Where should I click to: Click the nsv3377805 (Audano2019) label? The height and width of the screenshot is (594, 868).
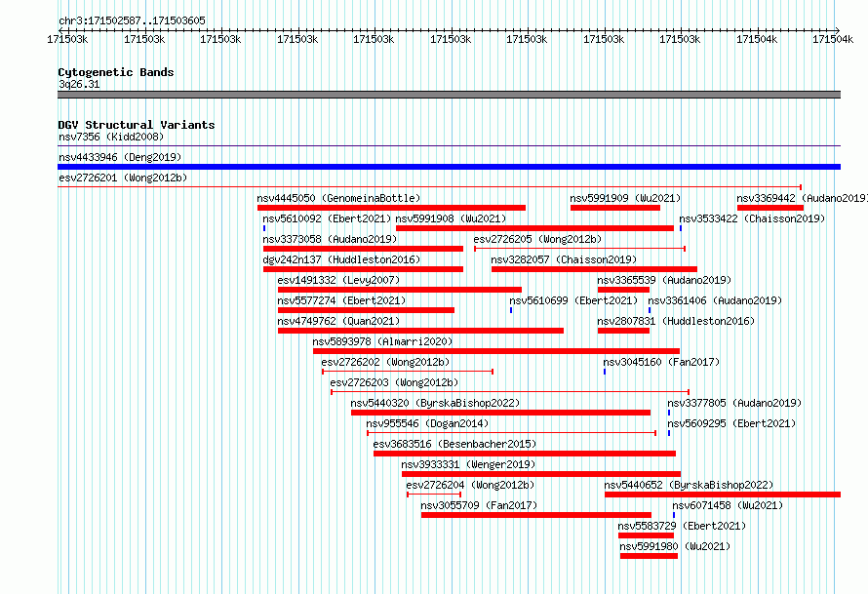pyautogui.click(x=734, y=403)
